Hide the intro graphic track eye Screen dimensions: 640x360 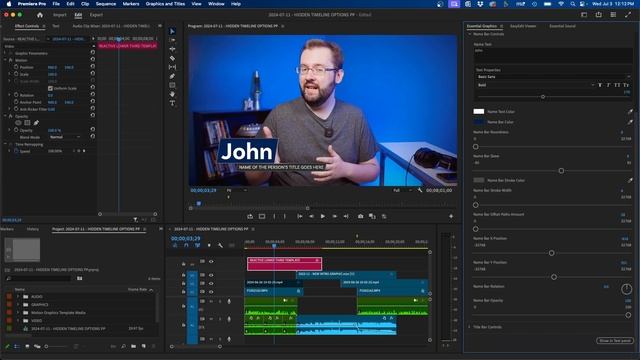click(x=211, y=275)
